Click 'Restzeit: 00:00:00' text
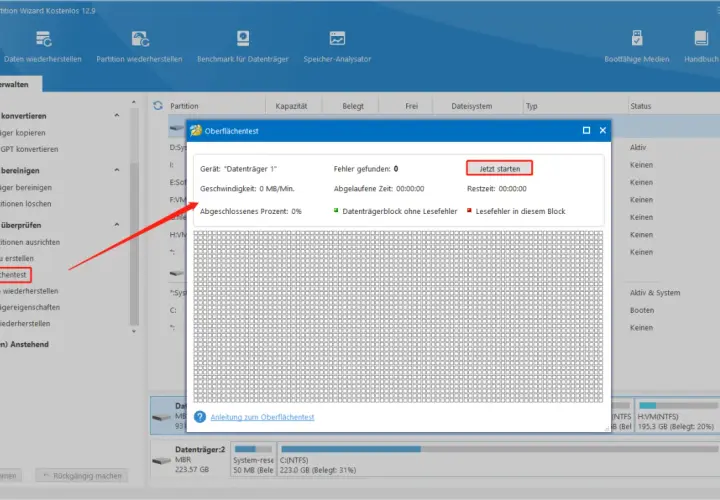 pyautogui.click(x=496, y=188)
